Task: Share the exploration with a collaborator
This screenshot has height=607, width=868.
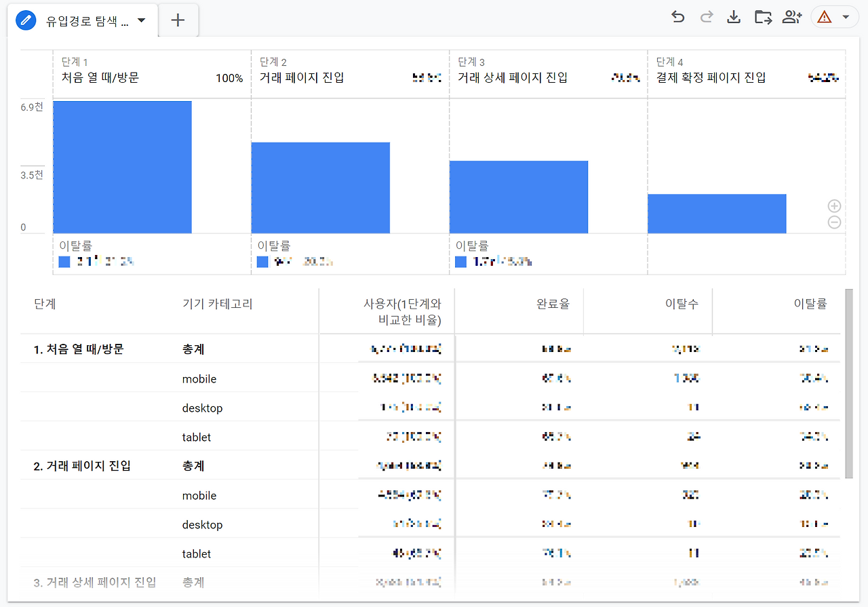Action: (791, 16)
